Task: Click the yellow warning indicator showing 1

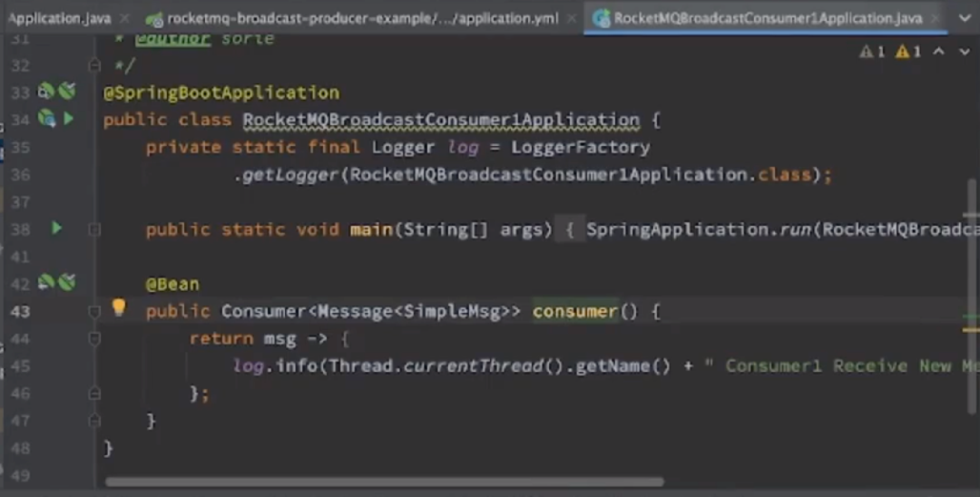Action: (x=908, y=52)
